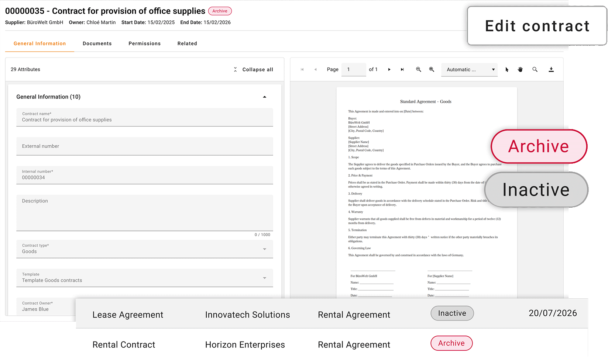Jump to last page of document
Screen dimensions: 608x364
[402, 69]
